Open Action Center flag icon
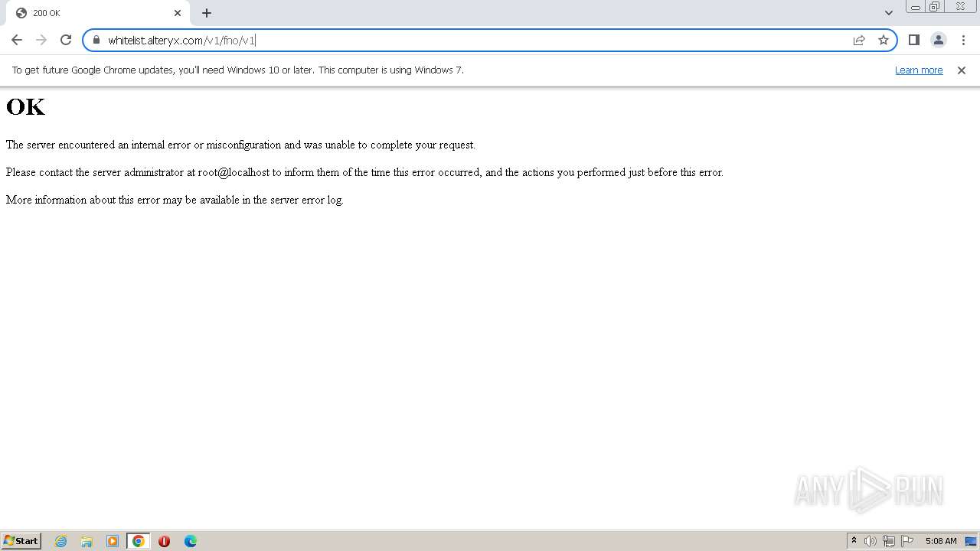 point(907,541)
